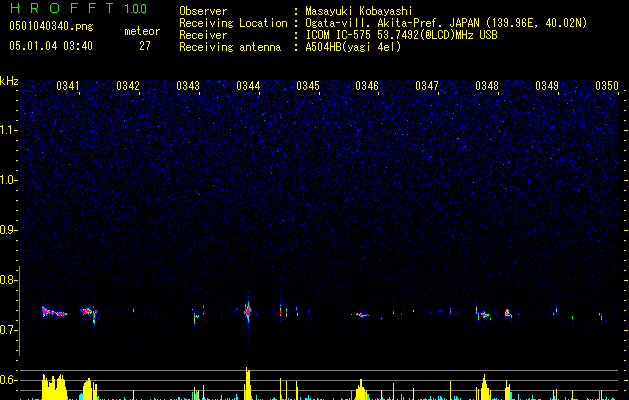
Task: Click the 0343 time marker
Action: (188, 86)
